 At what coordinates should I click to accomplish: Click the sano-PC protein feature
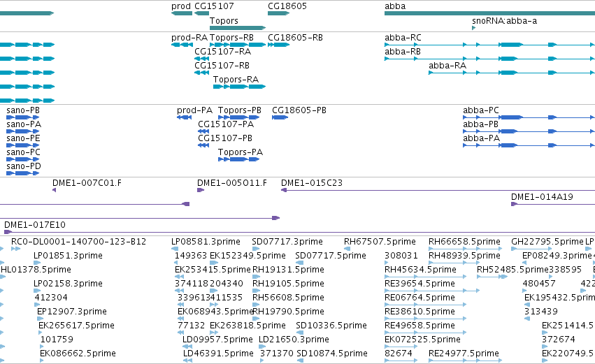tap(23, 159)
